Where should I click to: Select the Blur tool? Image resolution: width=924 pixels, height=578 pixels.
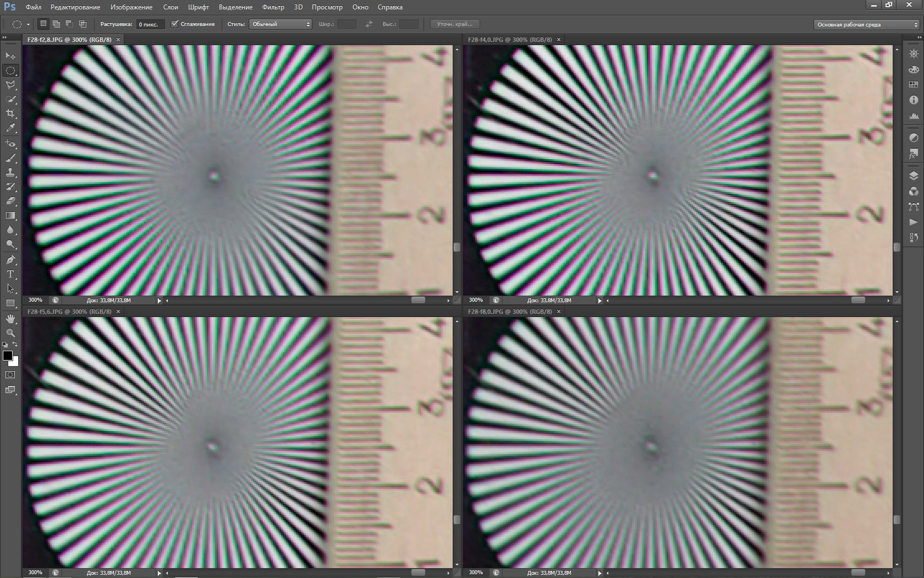pyautogui.click(x=10, y=230)
